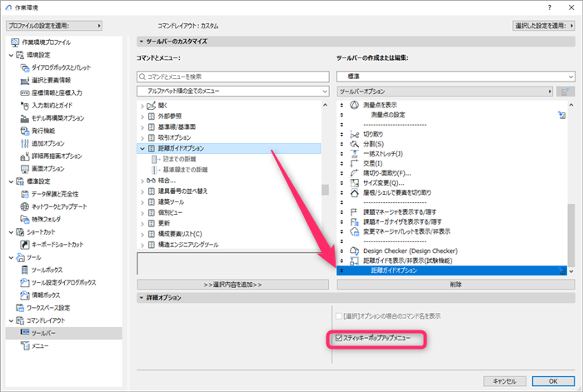Select 距離ガイドを表示/非表示(試験機能) row
This screenshot has width=583, height=392.
[451, 261]
